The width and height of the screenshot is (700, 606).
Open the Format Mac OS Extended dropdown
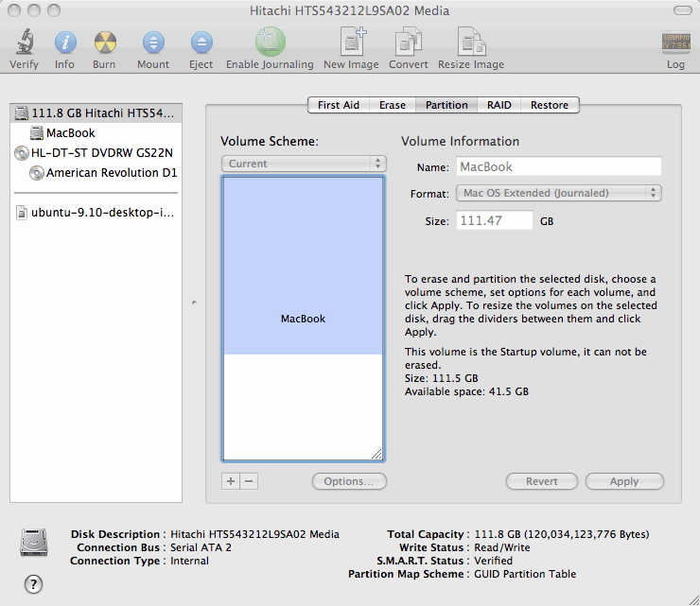coord(559,193)
